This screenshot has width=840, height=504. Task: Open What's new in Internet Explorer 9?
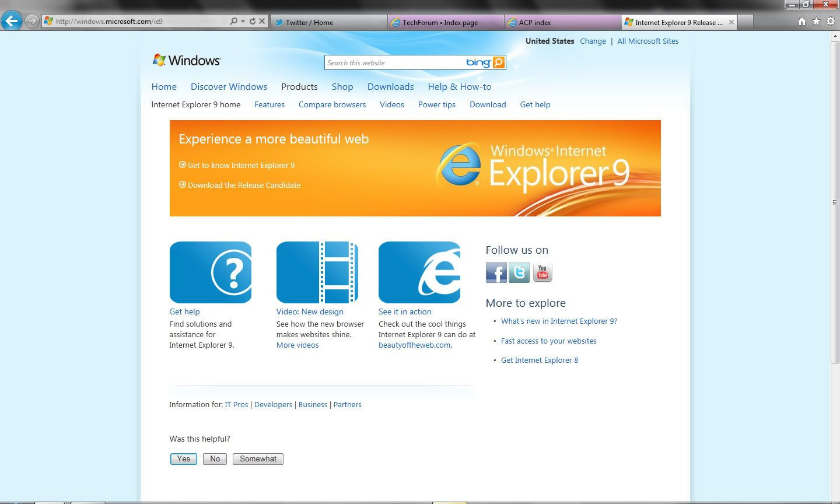[559, 321]
